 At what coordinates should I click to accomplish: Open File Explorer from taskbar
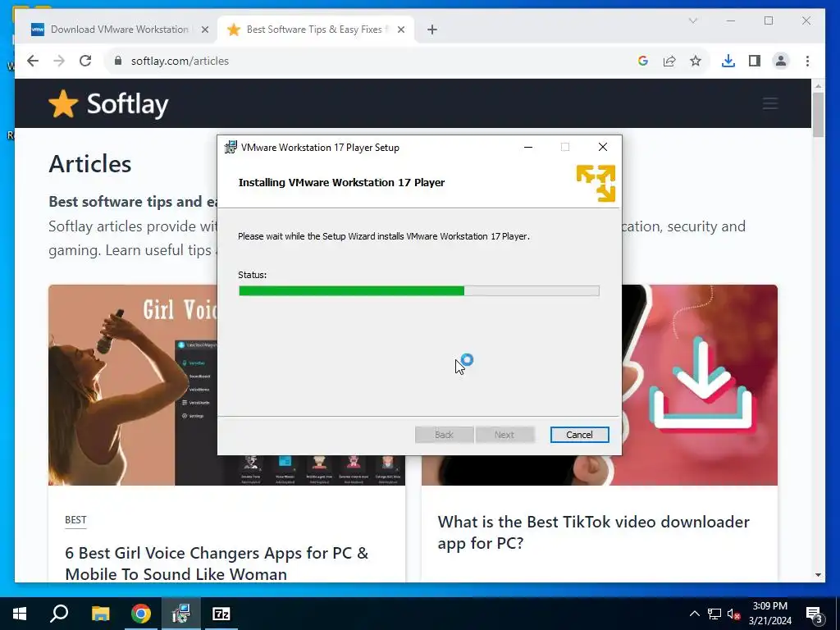(100, 614)
